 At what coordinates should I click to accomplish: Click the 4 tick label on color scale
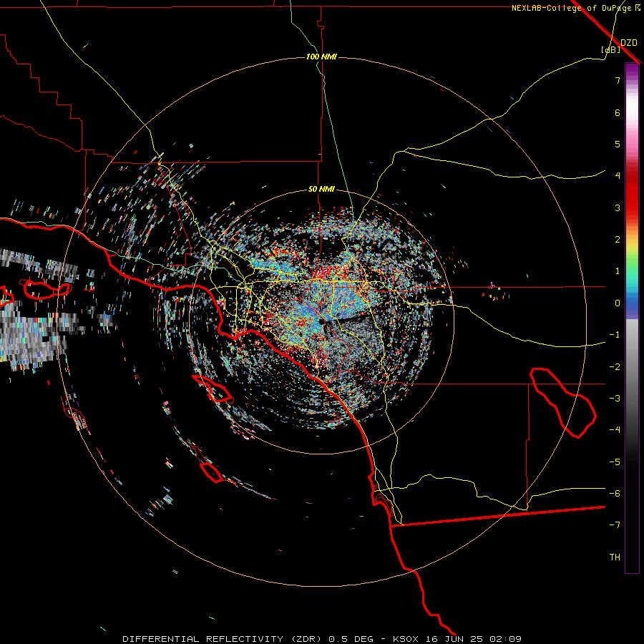pos(618,176)
